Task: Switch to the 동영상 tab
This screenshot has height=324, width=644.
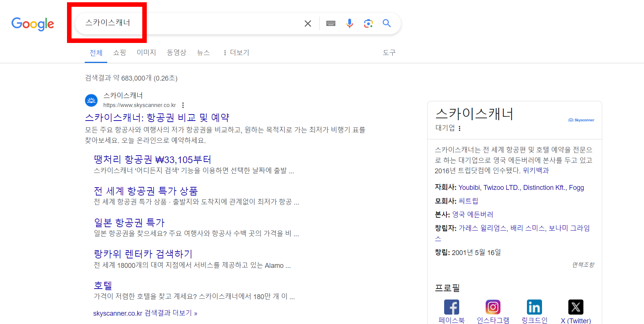Action: pyautogui.click(x=177, y=53)
